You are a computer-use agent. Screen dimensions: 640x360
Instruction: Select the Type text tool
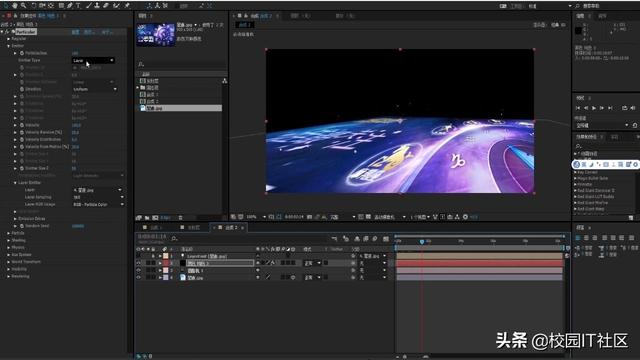point(78,5)
